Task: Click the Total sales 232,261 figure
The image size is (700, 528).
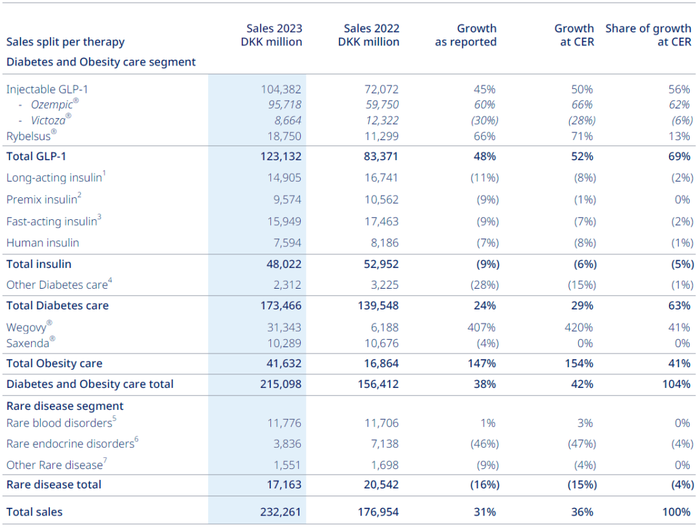Action: (280, 512)
